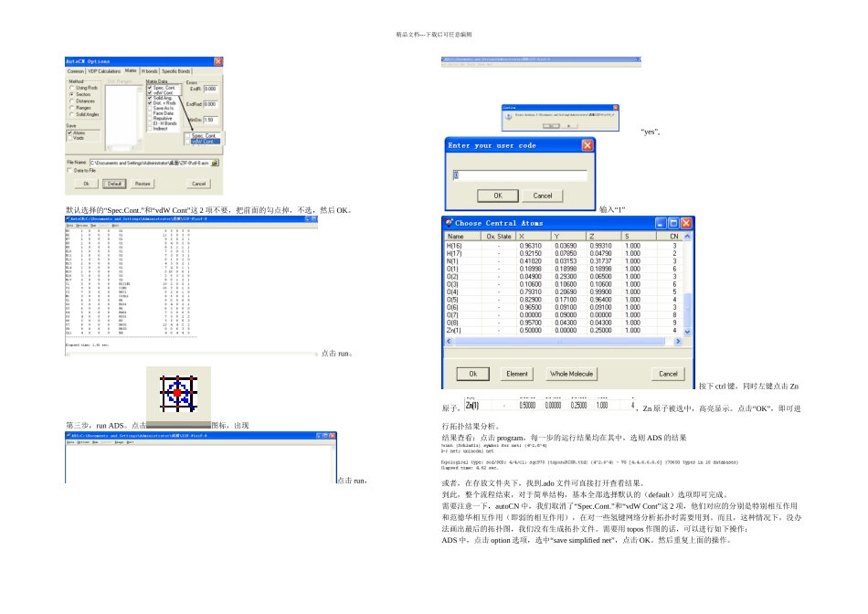The image size is (868, 614).
Task: Click the Ox. State column header
Action: pyautogui.click(x=499, y=237)
